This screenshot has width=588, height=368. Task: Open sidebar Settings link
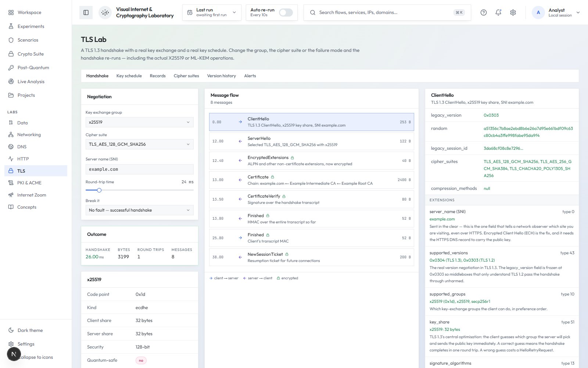36,344
